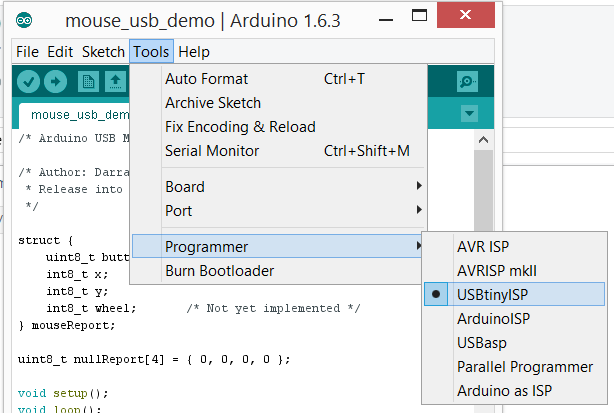Select AVR ISP programmer

click(x=515, y=247)
